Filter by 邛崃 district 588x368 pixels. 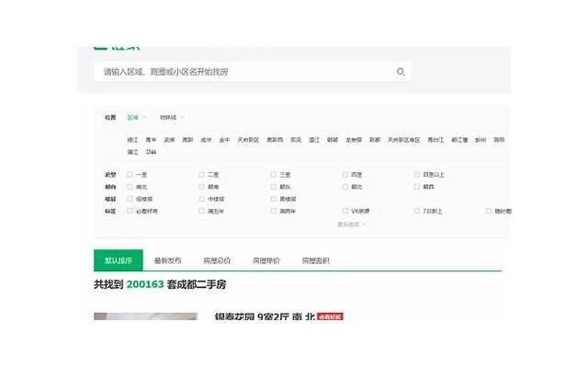coord(151,152)
